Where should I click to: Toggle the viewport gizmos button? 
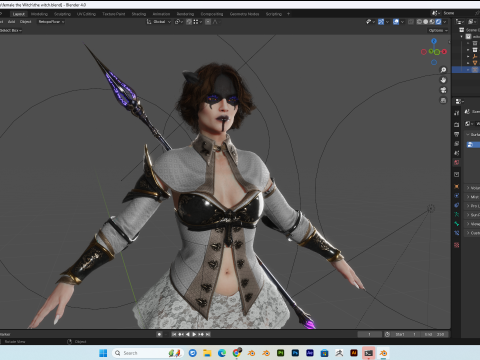(x=381, y=22)
